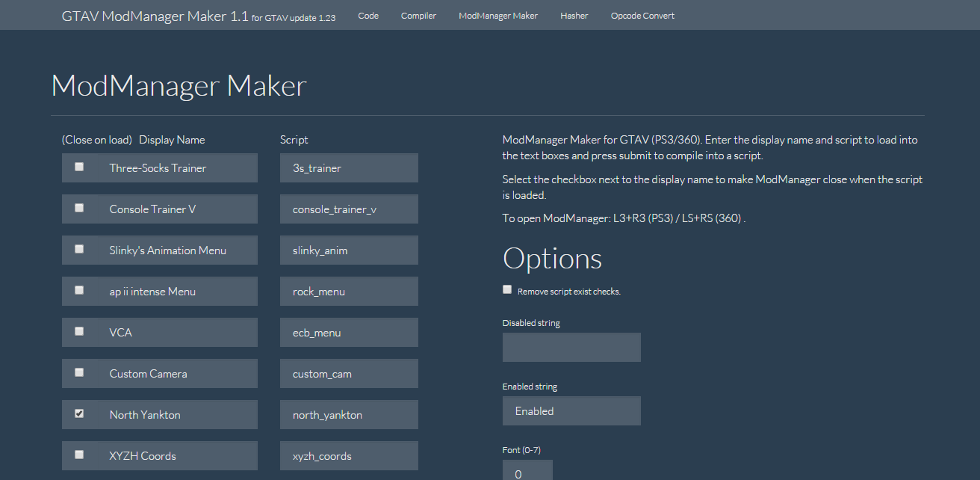980x480 pixels.
Task: Check close-on-load for Console Trainer V
Action: [79, 209]
